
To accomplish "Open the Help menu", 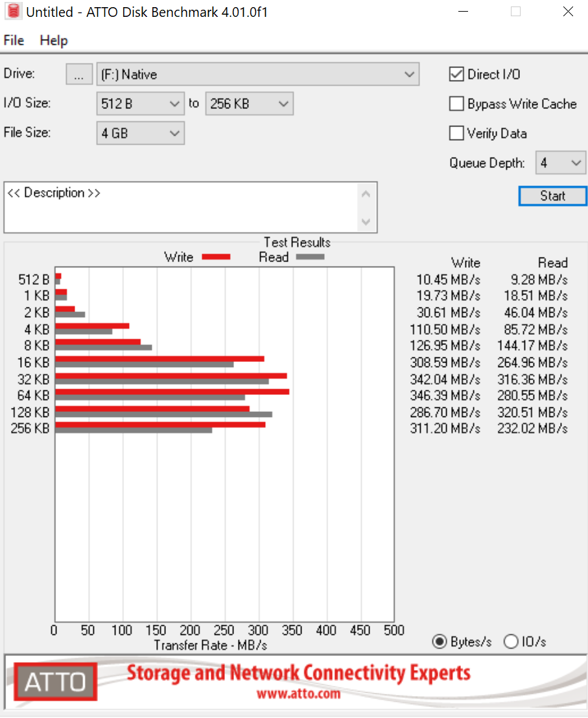I will [x=54, y=40].
